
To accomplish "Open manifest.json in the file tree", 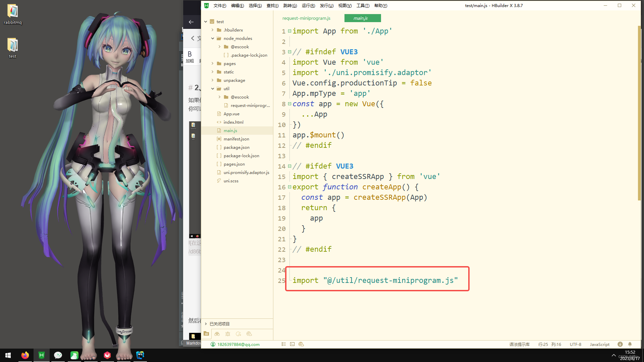I will (x=236, y=139).
